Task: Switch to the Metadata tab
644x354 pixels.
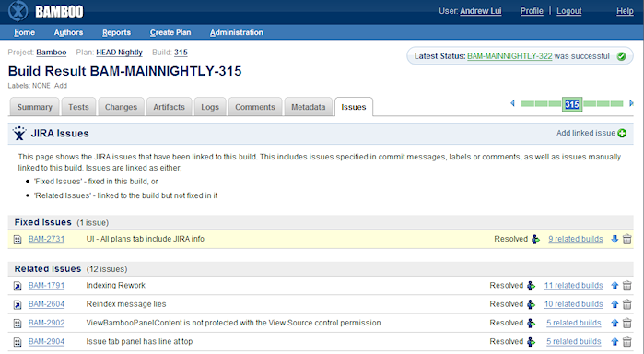Action: coord(308,107)
